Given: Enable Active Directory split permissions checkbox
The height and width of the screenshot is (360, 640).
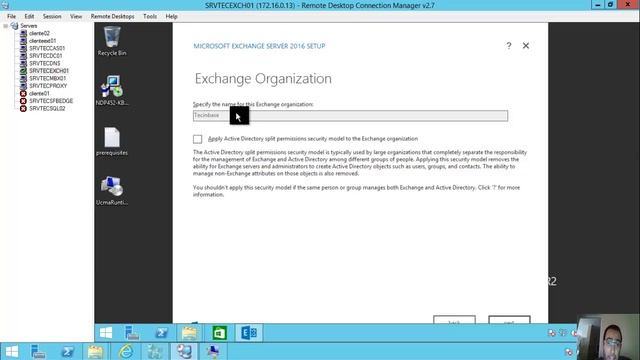Looking at the screenshot, I should pos(198,139).
